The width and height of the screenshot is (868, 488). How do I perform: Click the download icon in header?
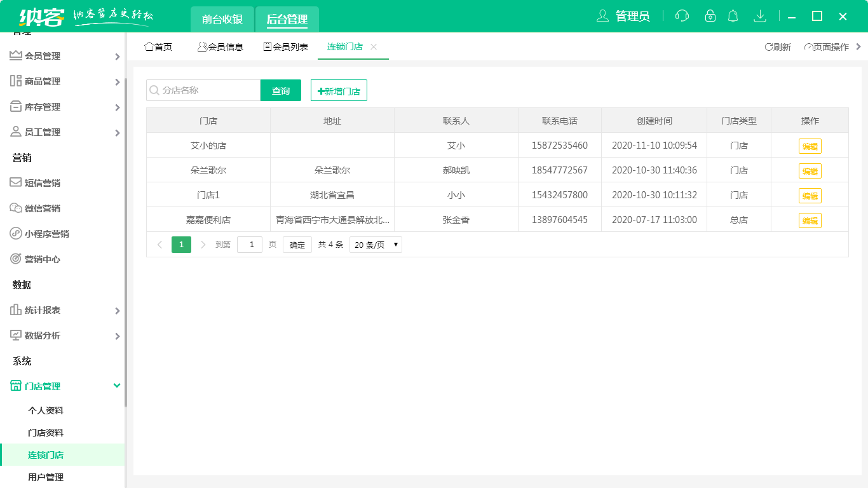[x=759, y=16]
